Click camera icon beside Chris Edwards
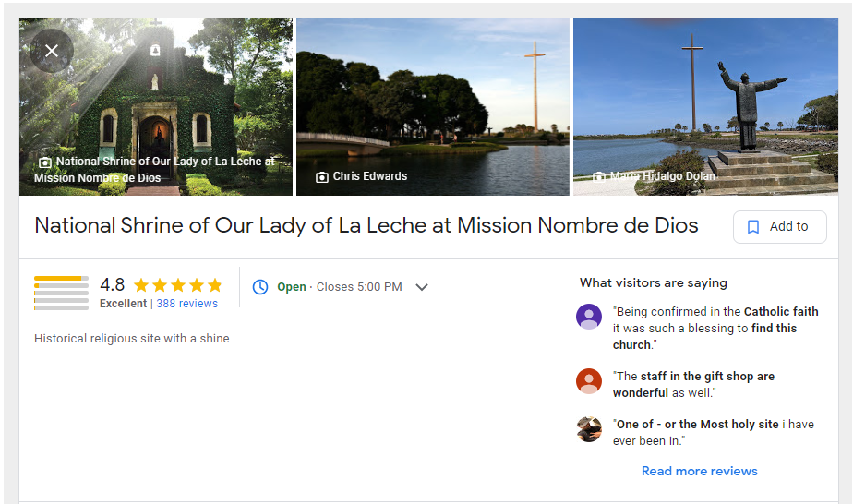The height and width of the screenshot is (504, 853). [x=322, y=176]
